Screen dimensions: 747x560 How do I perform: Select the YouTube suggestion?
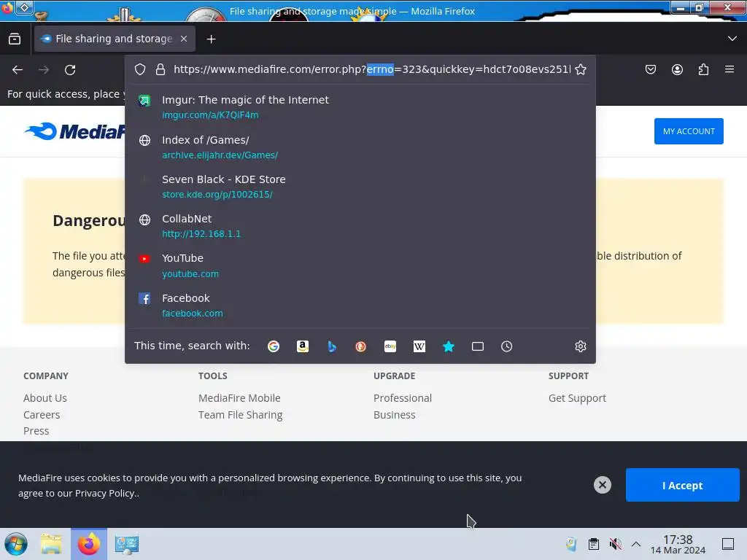(360, 265)
